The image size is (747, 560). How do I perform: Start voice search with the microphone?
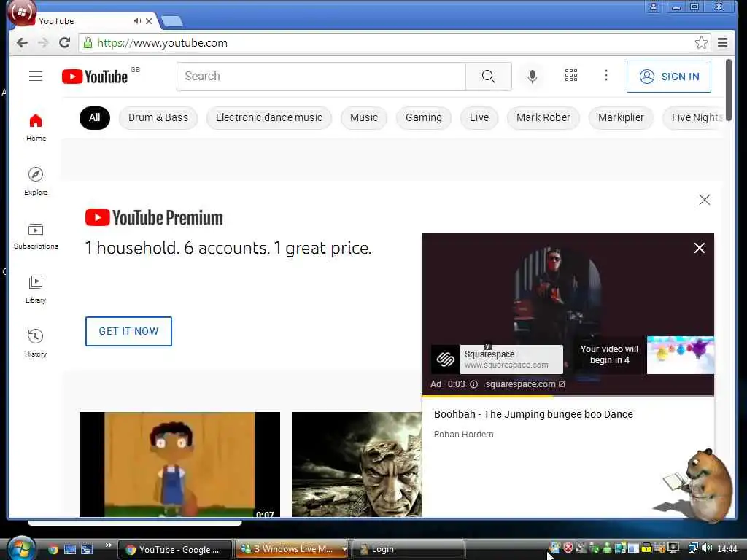[x=532, y=76]
